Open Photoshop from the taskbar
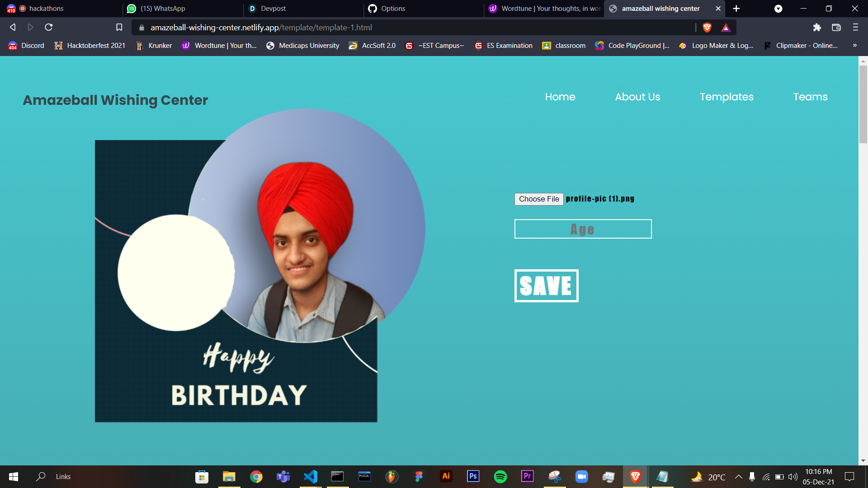This screenshot has height=488, width=868. (473, 476)
